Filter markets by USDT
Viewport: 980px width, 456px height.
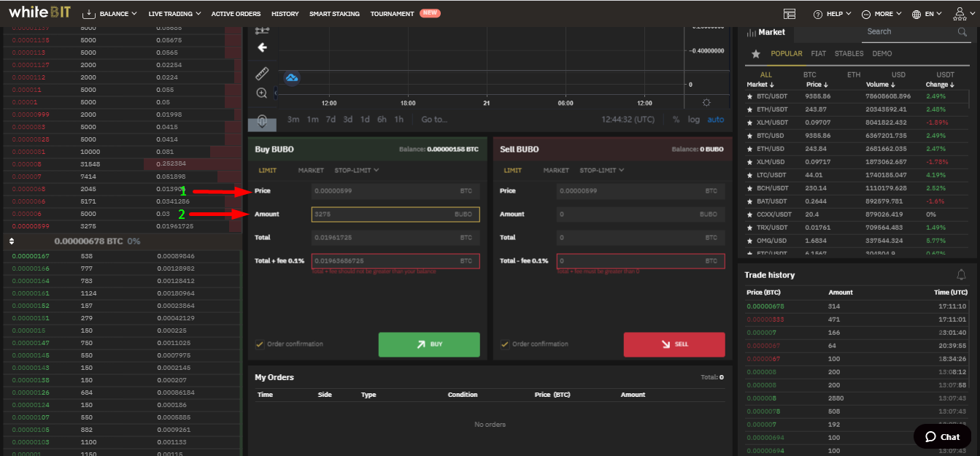[945, 74]
